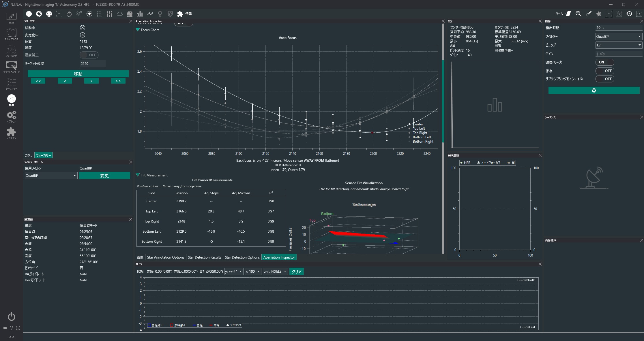Switch to Star Detection Options tab
644x341 pixels.
pos(242,257)
